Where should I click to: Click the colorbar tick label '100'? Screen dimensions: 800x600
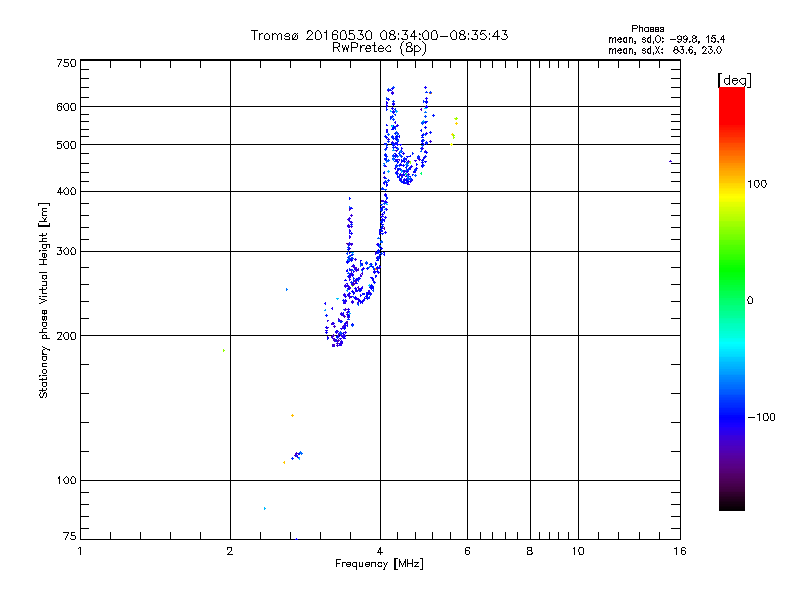click(757, 184)
